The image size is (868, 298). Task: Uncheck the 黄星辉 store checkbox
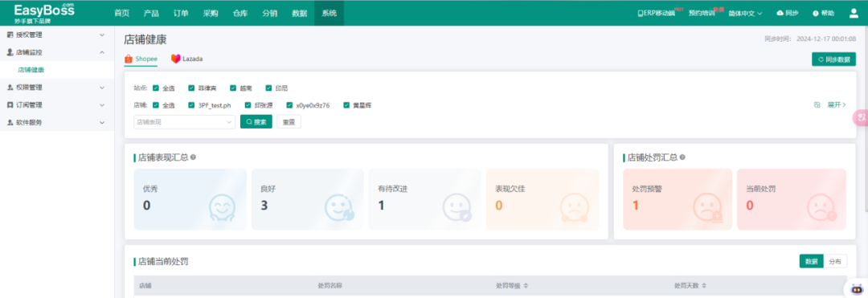346,105
